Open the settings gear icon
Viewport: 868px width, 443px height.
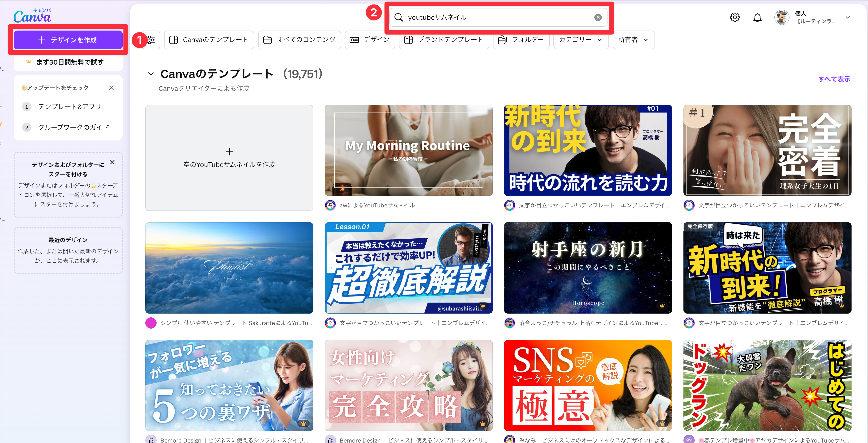[734, 18]
